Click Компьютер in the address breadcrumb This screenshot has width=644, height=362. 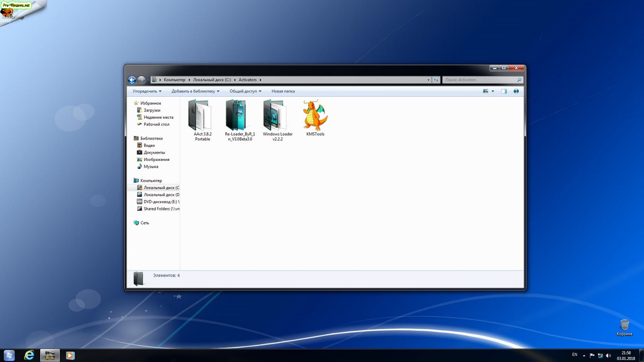(175, 80)
